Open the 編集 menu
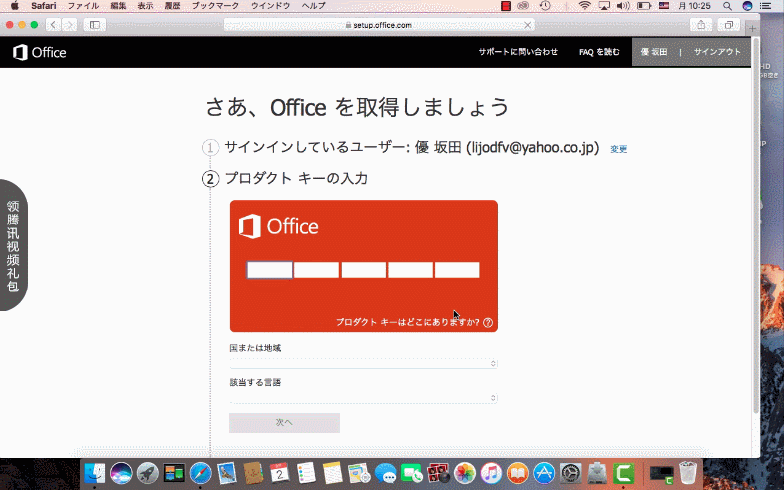The height and width of the screenshot is (490, 784). (118, 6)
